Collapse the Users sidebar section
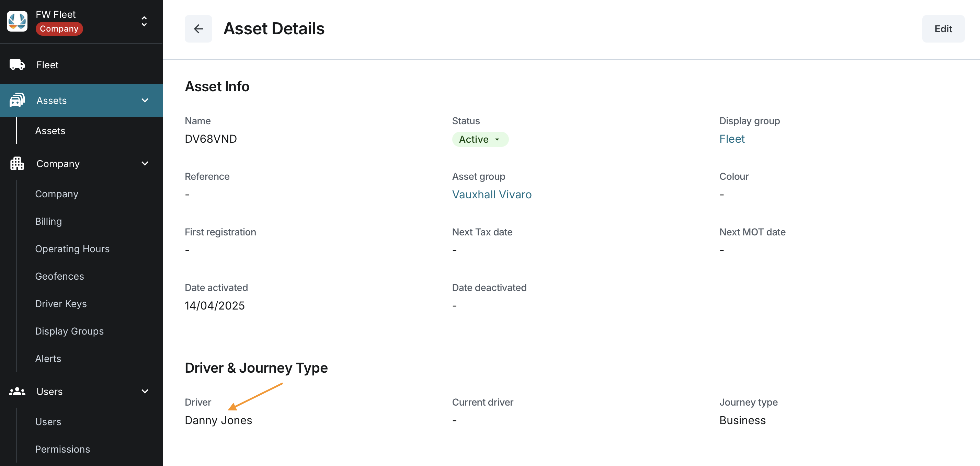This screenshot has height=466, width=980. click(145, 392)
